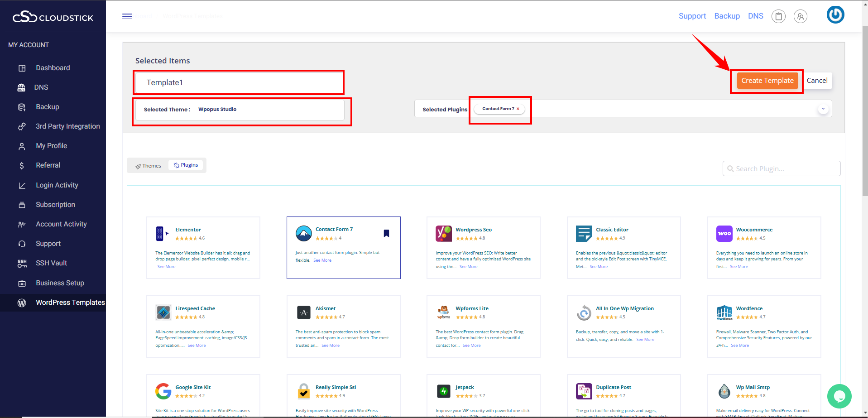Viewport: 868px width, 418px height.
Task: Click the CloudStick logo
Action: pos(53,17)
